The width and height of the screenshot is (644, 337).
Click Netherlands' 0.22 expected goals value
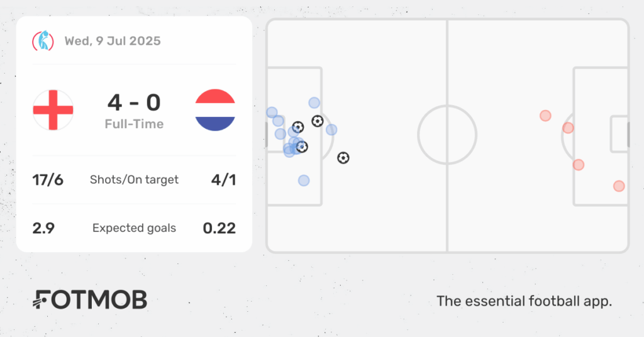[x=219, y=228]
